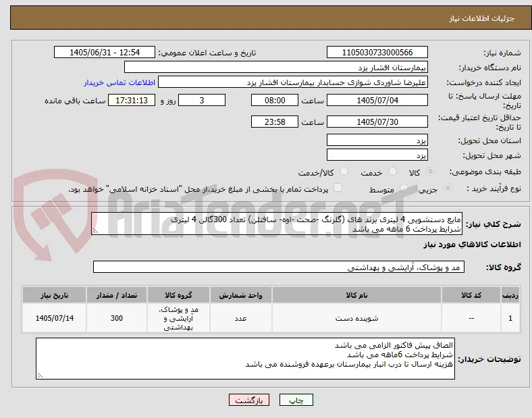Click the گروه کالا table column header

(178, 295)
